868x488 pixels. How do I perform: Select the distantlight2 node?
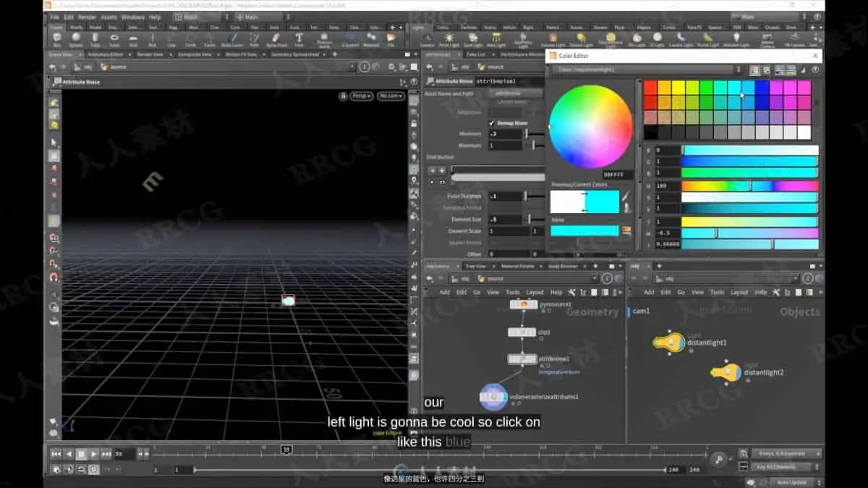tap(726, 372)
